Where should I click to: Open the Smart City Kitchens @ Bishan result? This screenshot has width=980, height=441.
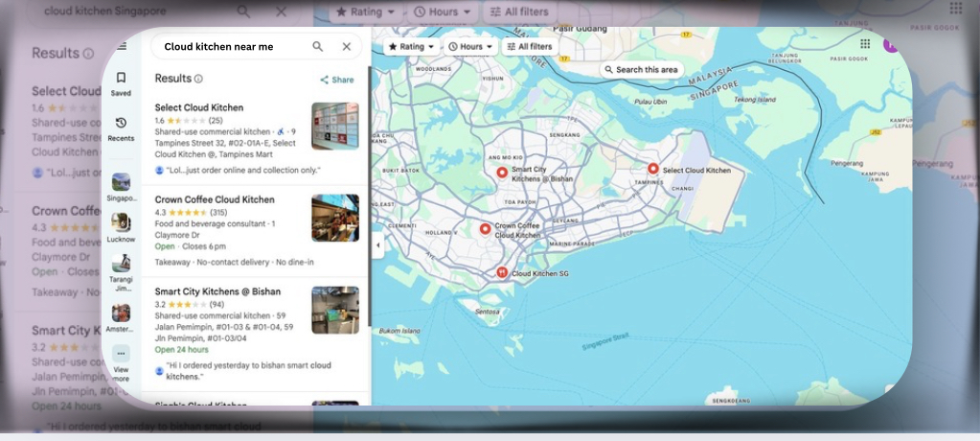[x=217, y=291]
